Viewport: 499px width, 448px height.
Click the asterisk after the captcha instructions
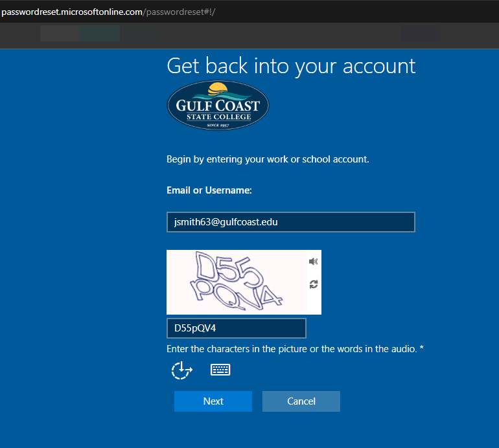422,349
